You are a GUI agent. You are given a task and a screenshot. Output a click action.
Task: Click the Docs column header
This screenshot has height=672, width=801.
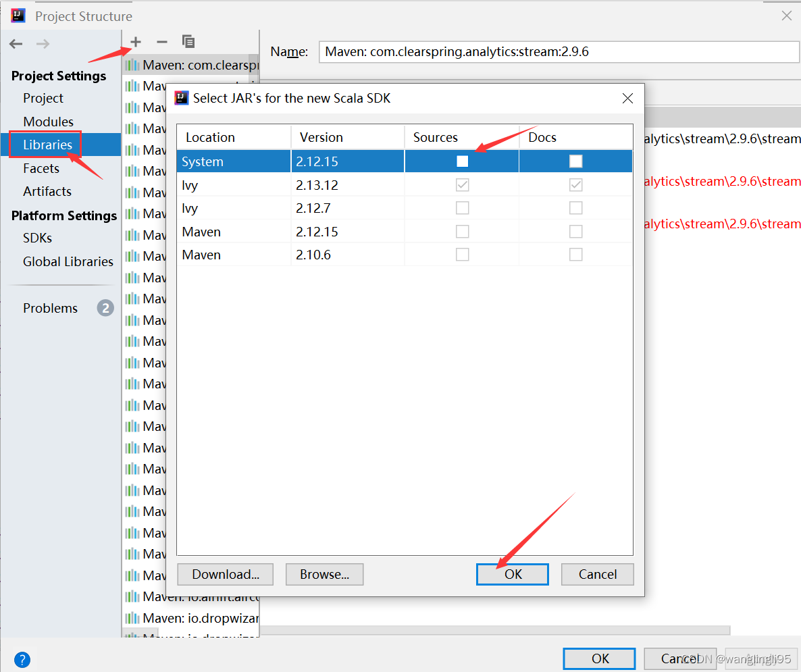pyautogui.click(x=575, y=137)
